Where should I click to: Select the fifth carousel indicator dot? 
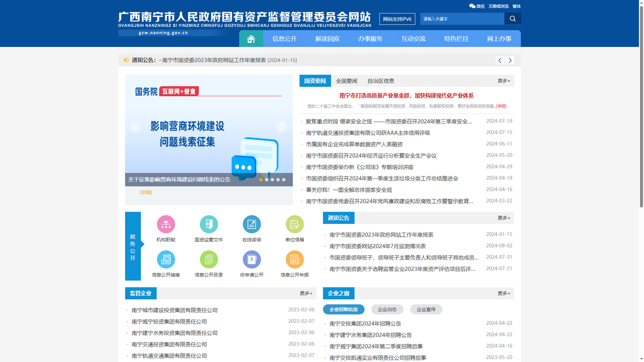[x=284, y=180]
